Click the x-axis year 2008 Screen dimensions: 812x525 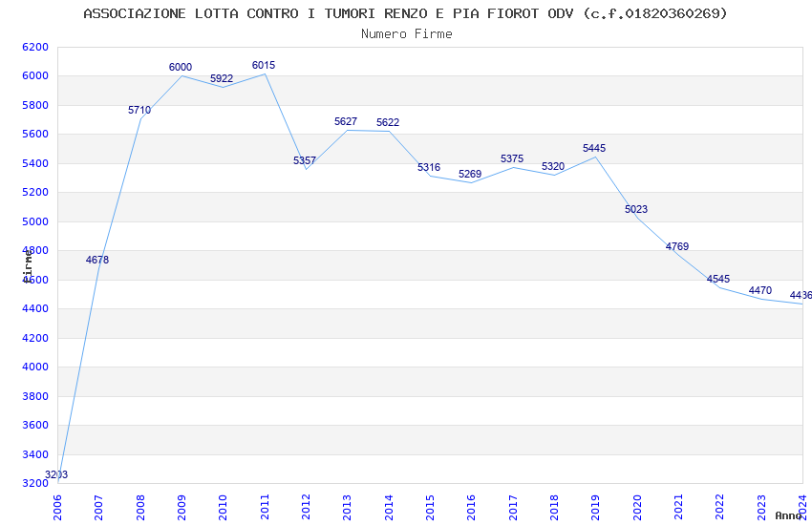pos(140,508)
